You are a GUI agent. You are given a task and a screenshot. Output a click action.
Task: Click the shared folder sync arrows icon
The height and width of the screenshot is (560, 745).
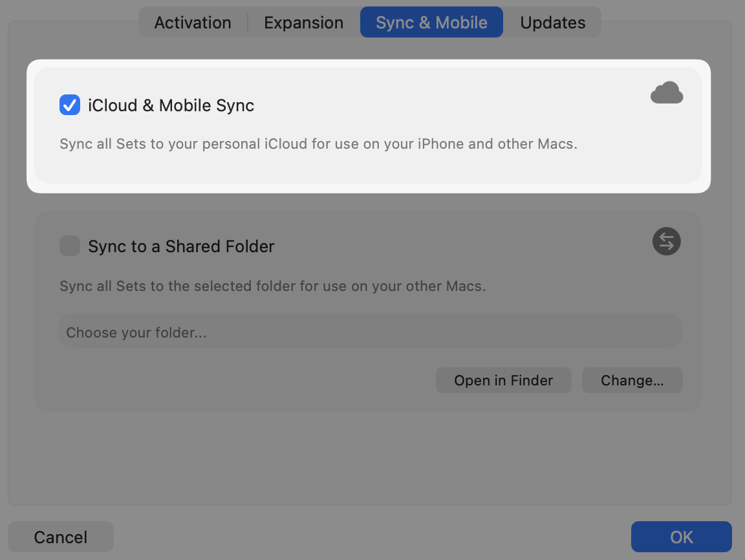tap(666, 242)
